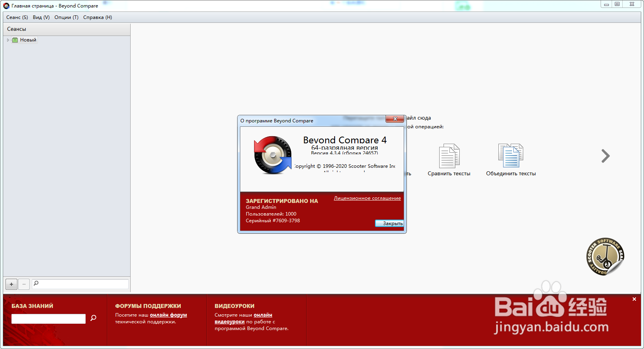
Task: Click the Copyright 1996-2020 Scooter Software text
Action: click(x=345, y=166)
